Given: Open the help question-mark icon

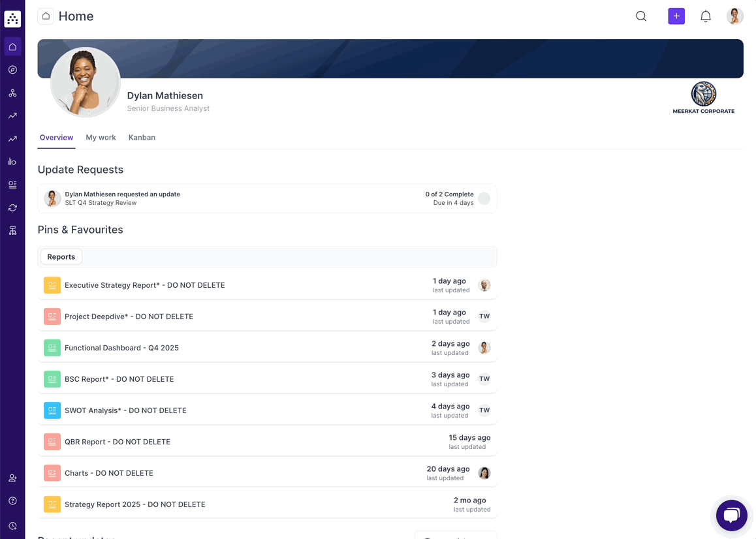Looking at the screenshot, I should 12,501.
